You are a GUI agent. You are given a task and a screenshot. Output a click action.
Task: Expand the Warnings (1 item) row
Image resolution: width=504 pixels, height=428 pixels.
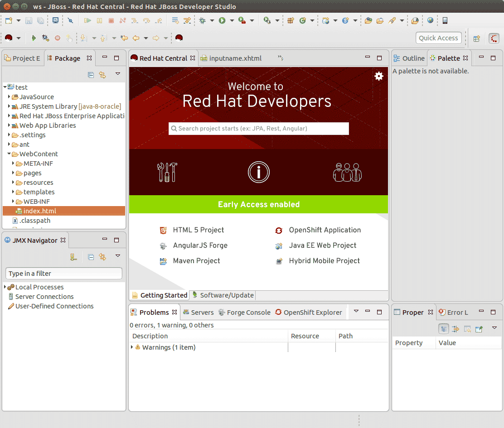(x=132, y=347)
